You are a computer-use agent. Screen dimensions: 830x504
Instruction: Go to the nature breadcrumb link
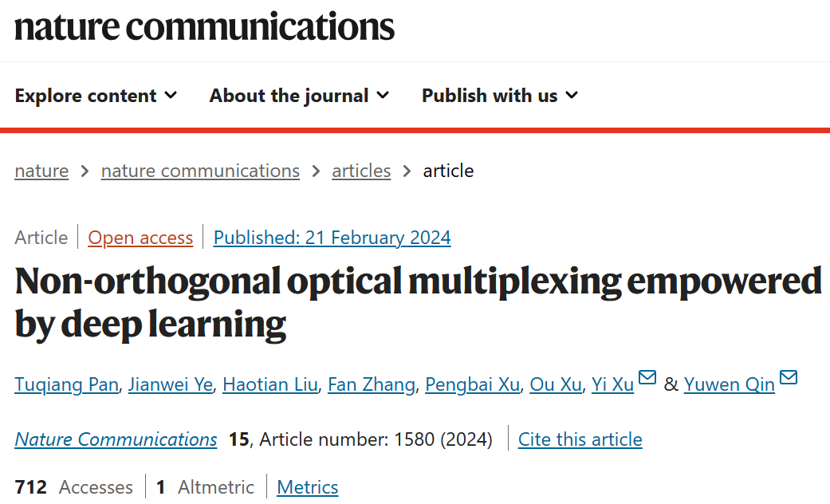pos(41,171)
